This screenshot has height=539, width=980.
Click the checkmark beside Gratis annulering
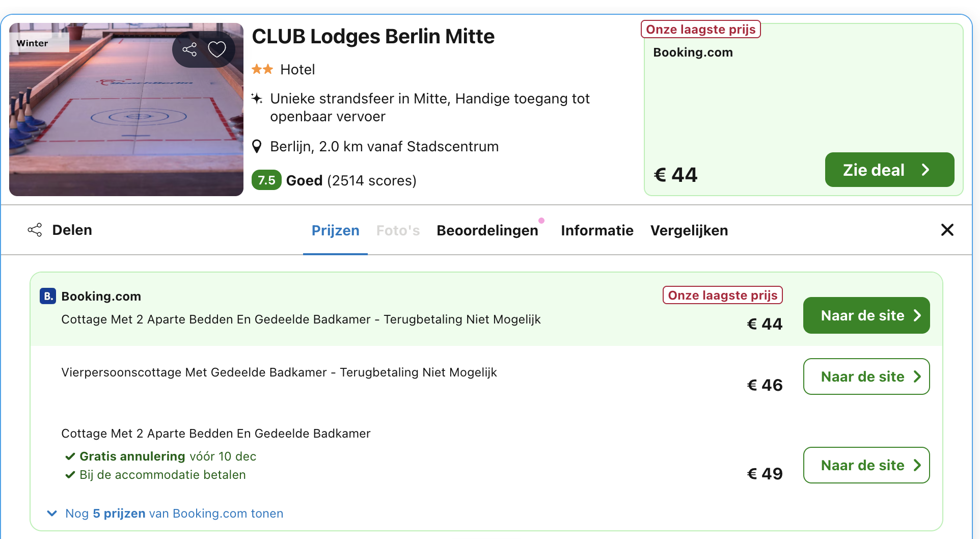pos(70,456)
